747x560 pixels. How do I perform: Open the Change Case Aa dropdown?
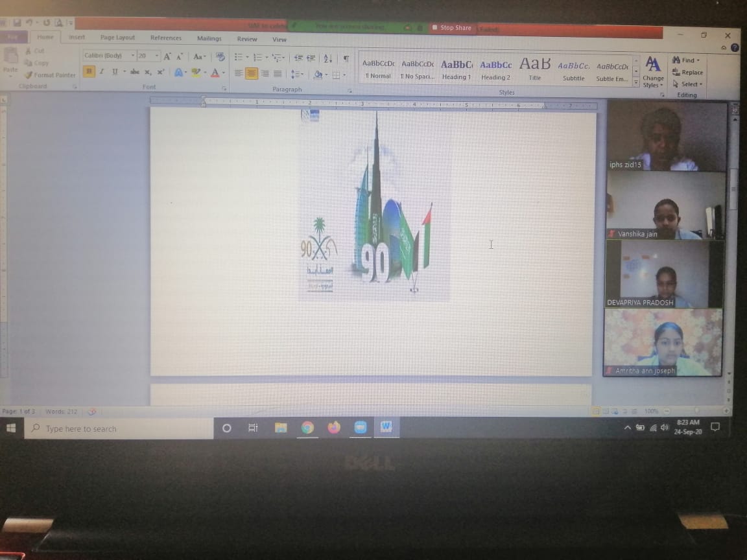tap(200, 56)
